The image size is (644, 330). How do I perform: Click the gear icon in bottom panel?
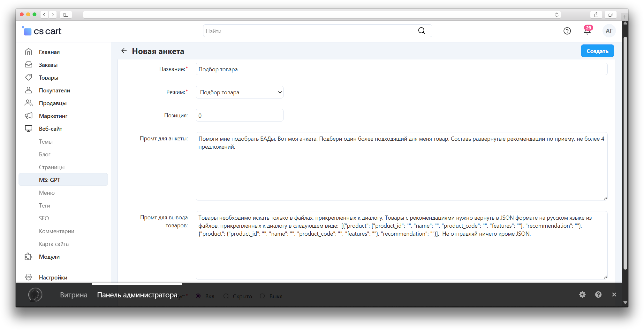point(582,295)
